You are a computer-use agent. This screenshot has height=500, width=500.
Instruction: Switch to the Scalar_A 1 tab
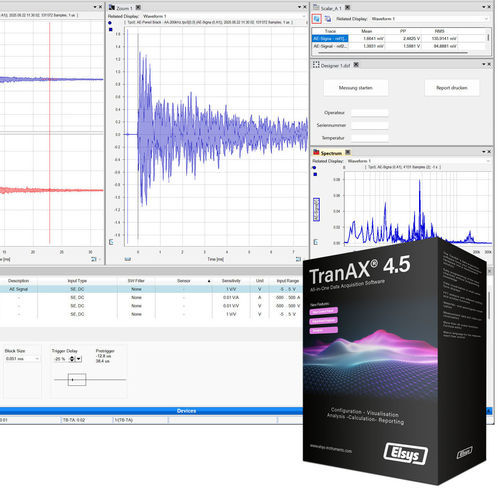click(331, 8)
